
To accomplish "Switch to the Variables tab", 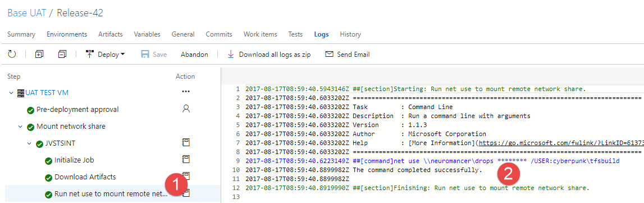I will tap(147, 34).
